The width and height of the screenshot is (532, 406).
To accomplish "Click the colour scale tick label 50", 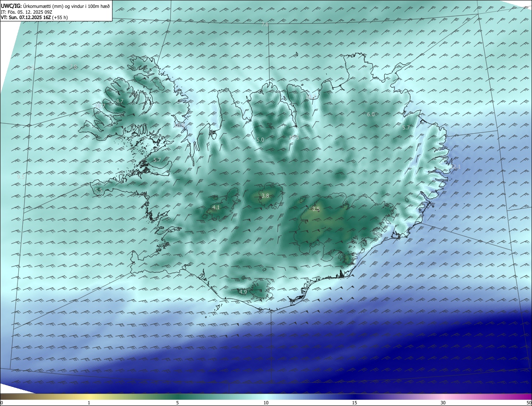I will pyautogui.click(x=529, y=403).
